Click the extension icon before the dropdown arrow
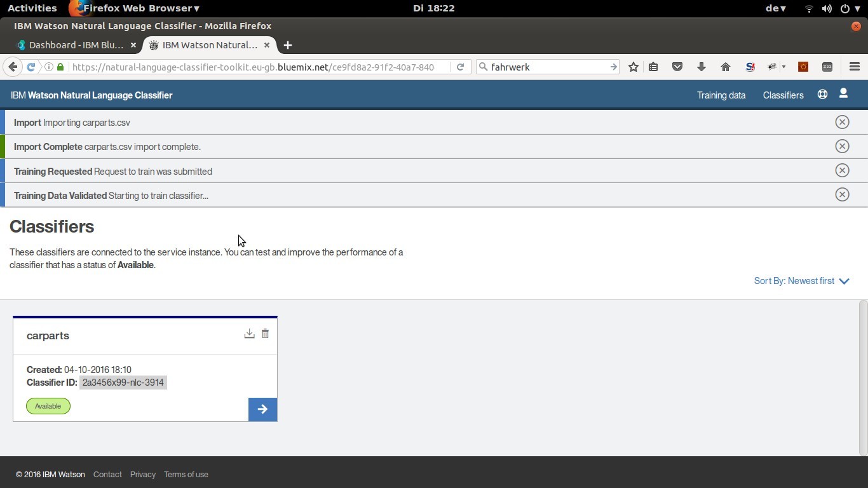 (772, 67)
